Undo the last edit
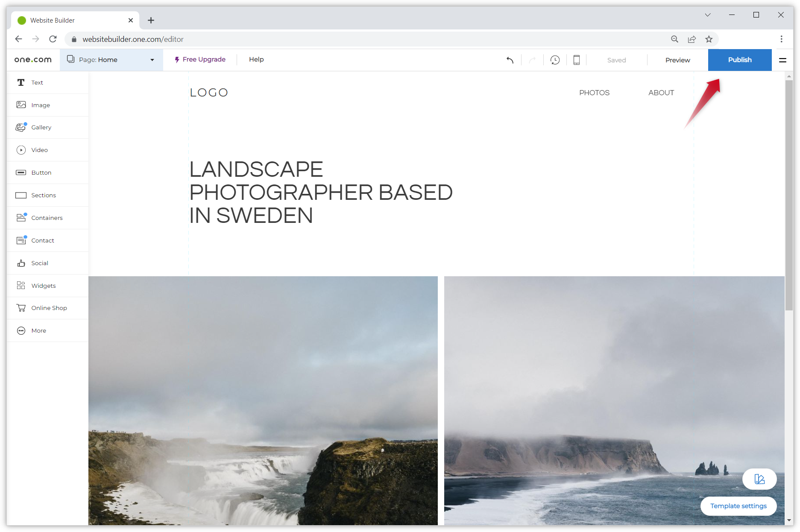The height and width of the screenshot is (532, 800). [x=510, y=60]
